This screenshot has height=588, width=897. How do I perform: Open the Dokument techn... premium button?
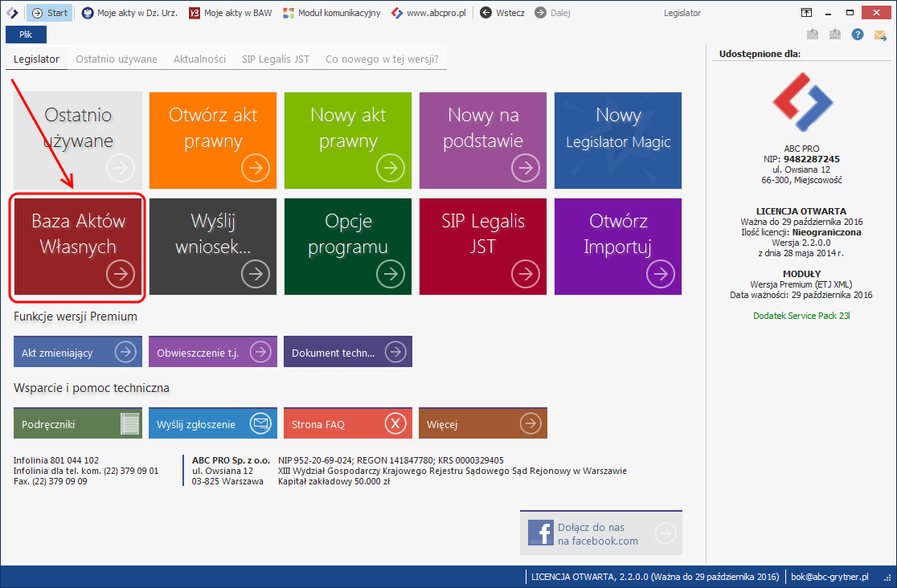(348, 352)
